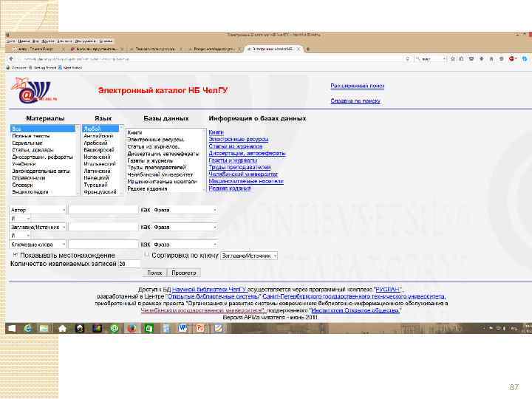Open the Firefox downloads arrow icon
The height and width of the screenshot is (399, 532).
[x=482, y=59]
